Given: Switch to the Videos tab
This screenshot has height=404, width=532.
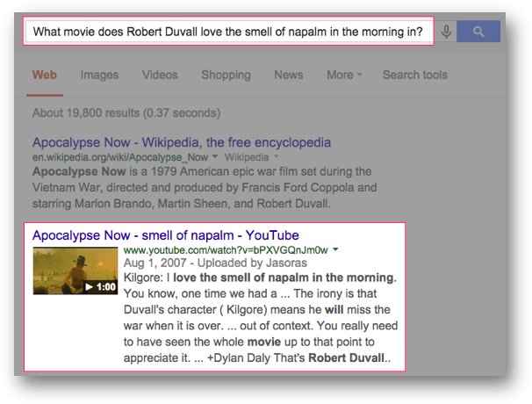Looking at the screenshot, I should point(160,75).
